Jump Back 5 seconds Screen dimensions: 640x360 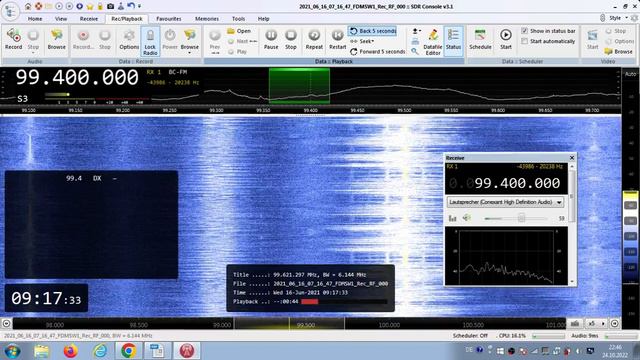click(373, 31)
